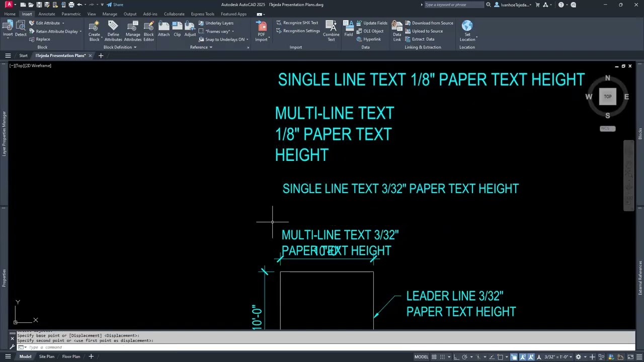Click the Insert block icon
This screenshot has height=362, width=644.
pyautogui.click(x=8, y=28)
